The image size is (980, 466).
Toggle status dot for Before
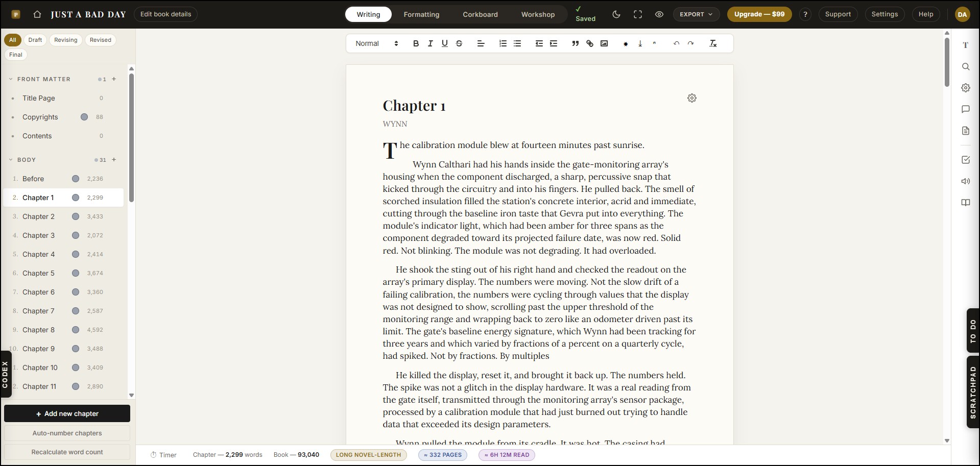(x=76, y=179)
